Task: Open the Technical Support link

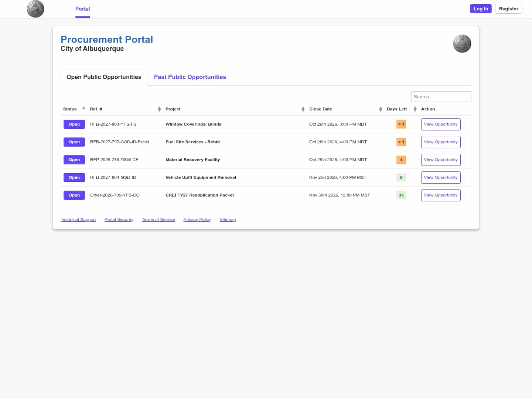Action: 78,219
